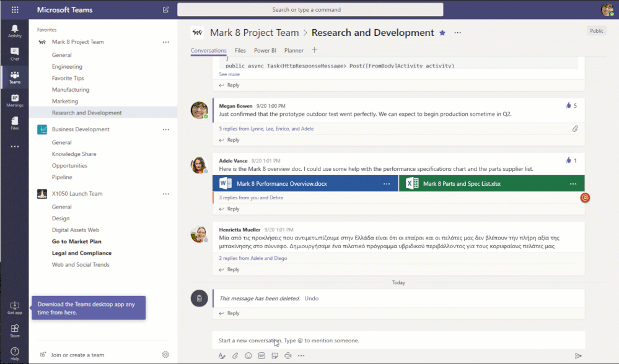Expand 3 replies from you and Debra
This screenshot has height=364, width=619.
251,197
